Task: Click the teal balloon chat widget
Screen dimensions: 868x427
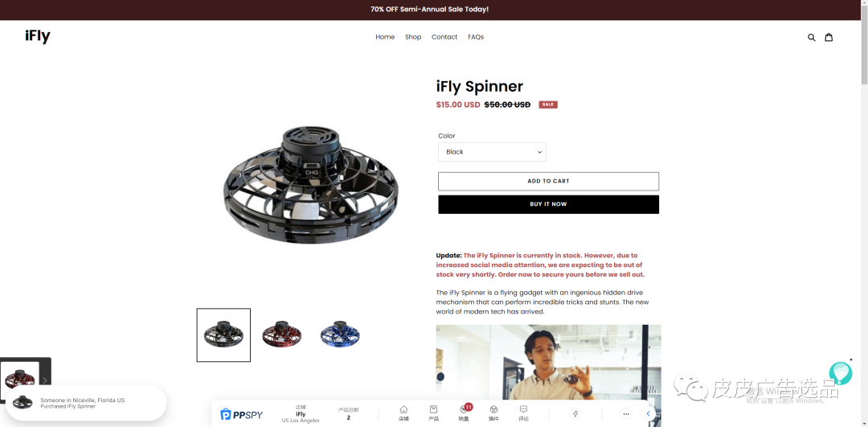Action: point(841,374)
